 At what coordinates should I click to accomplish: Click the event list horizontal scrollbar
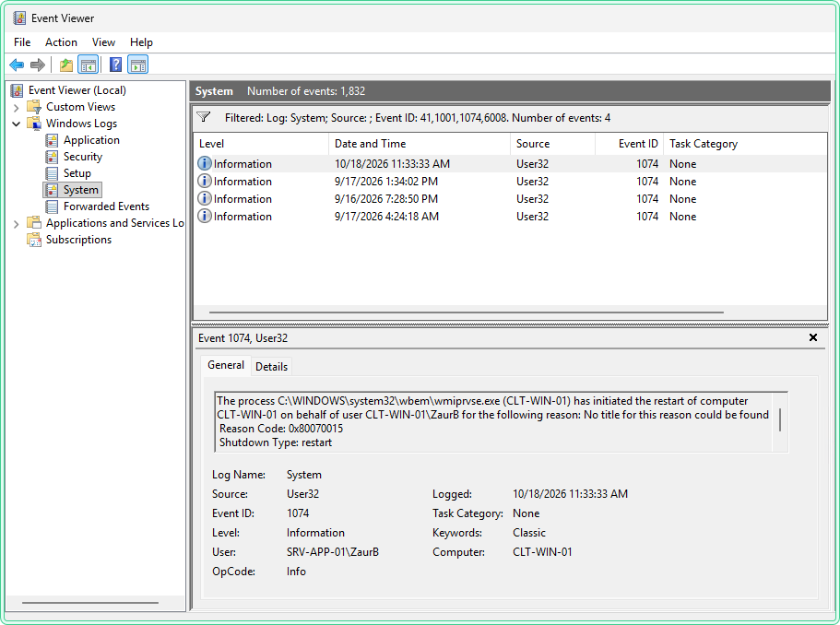(x=466, y=312)
